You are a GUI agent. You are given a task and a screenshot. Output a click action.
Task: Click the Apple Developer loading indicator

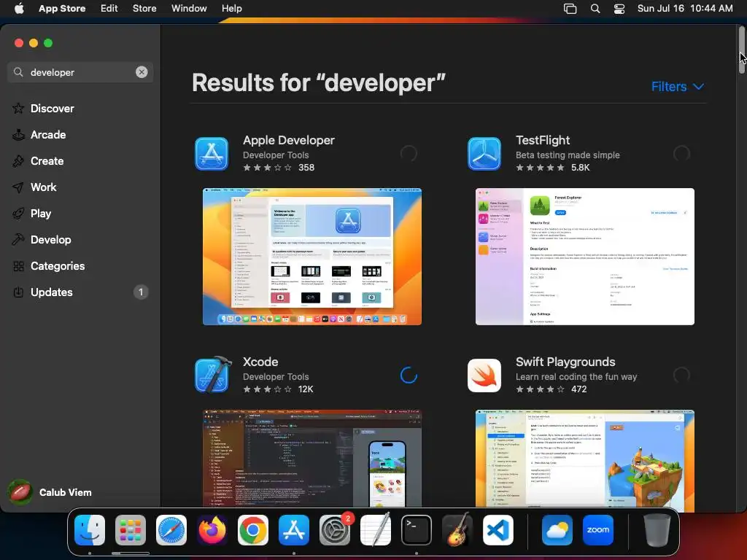click(409, 153)
